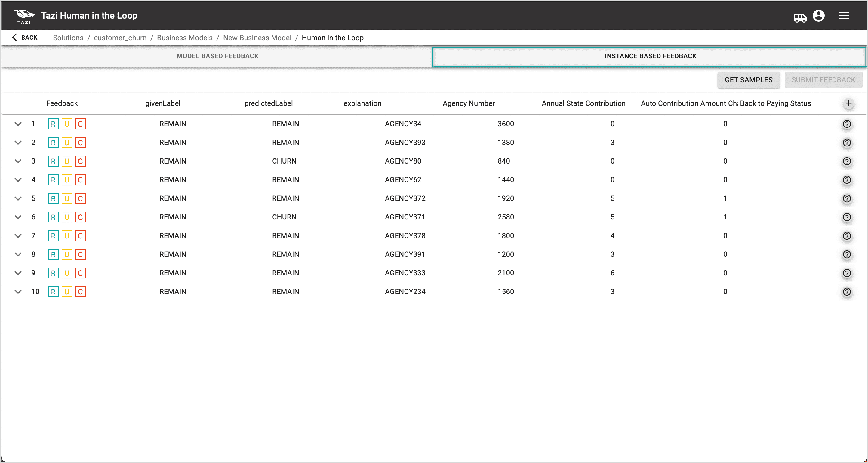Go to Solutions breadcrumb
The height and width of the screenshot is (463, 868).
pos(68,38)
